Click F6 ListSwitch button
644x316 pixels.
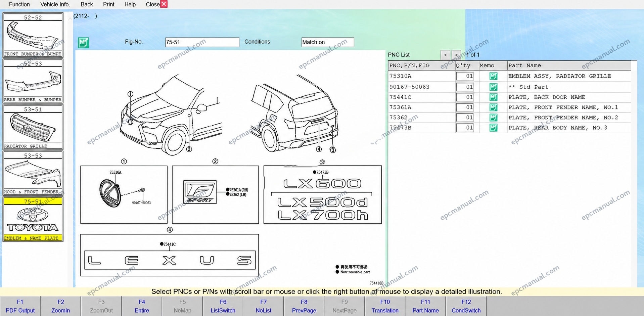(223, 306)
